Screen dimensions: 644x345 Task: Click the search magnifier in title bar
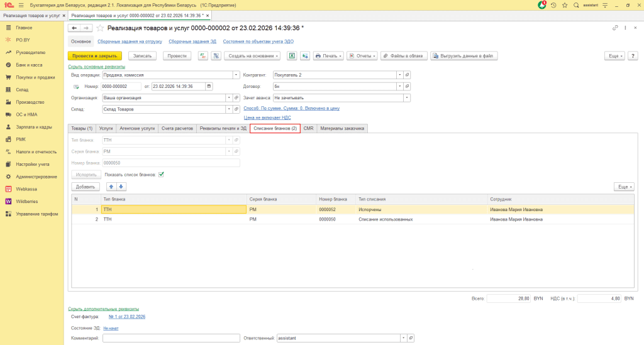coord(576,5)
